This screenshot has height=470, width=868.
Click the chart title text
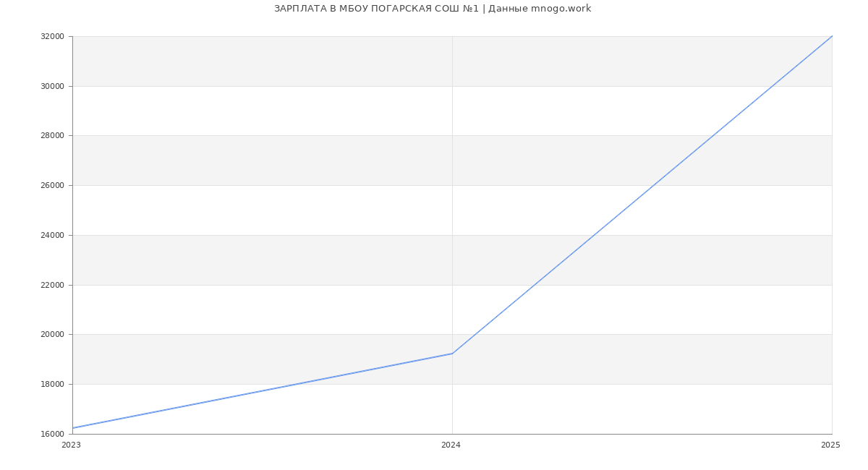432,9
